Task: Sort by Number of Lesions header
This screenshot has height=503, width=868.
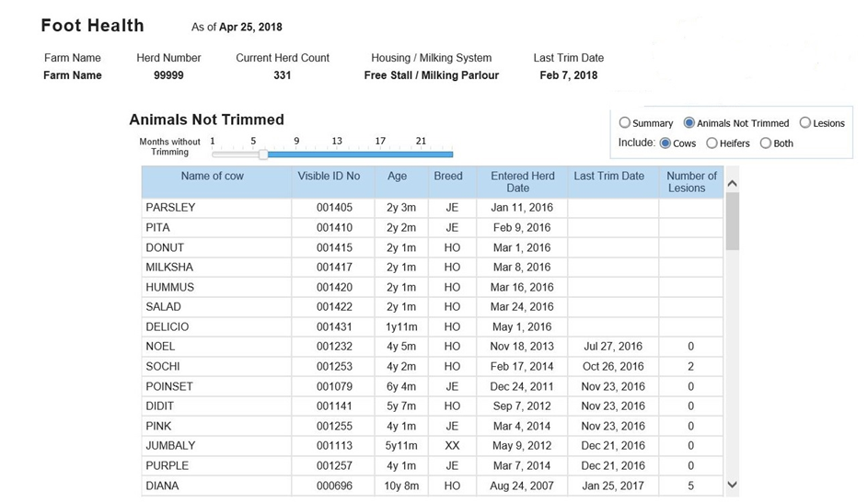Action: 691,182
